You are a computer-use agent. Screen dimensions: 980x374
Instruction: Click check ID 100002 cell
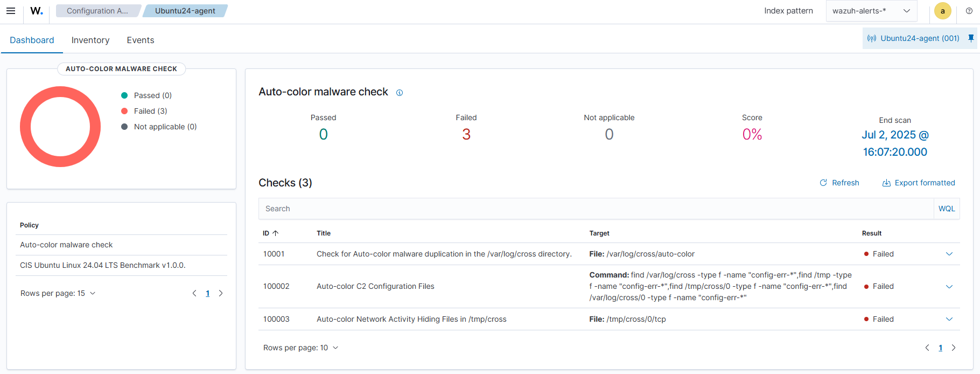(276, 287)
